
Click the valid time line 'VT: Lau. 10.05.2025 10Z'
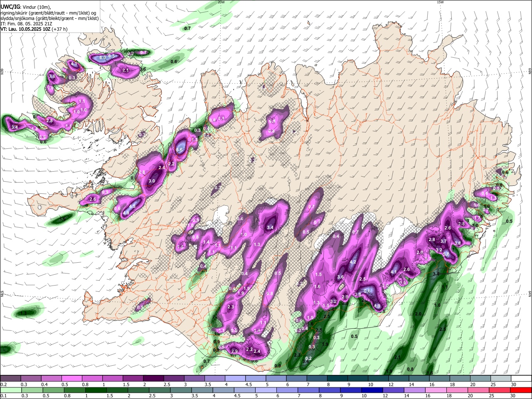point(25,29)
